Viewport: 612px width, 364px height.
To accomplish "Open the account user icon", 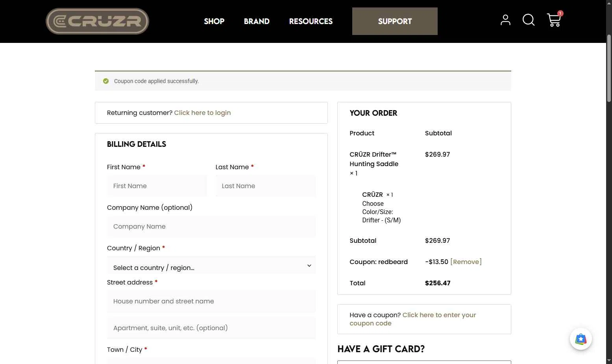I will tap(505, 20).
